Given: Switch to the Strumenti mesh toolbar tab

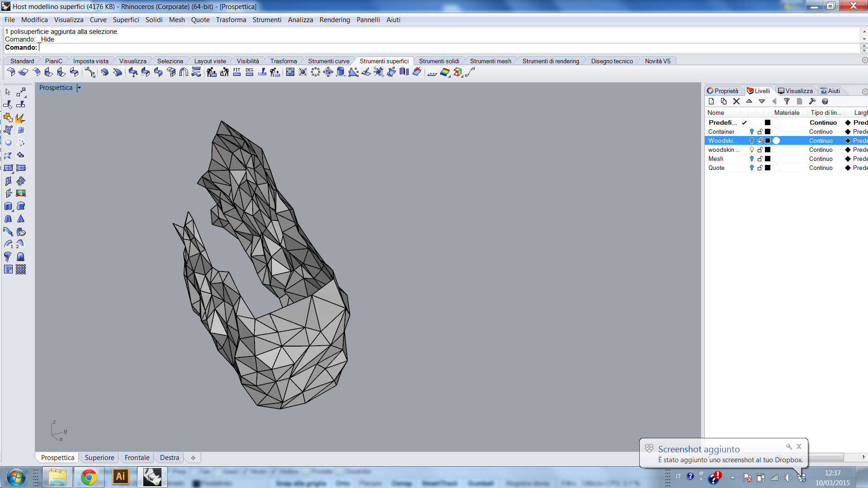Looking at the screenshot, I should pos(491,61).
